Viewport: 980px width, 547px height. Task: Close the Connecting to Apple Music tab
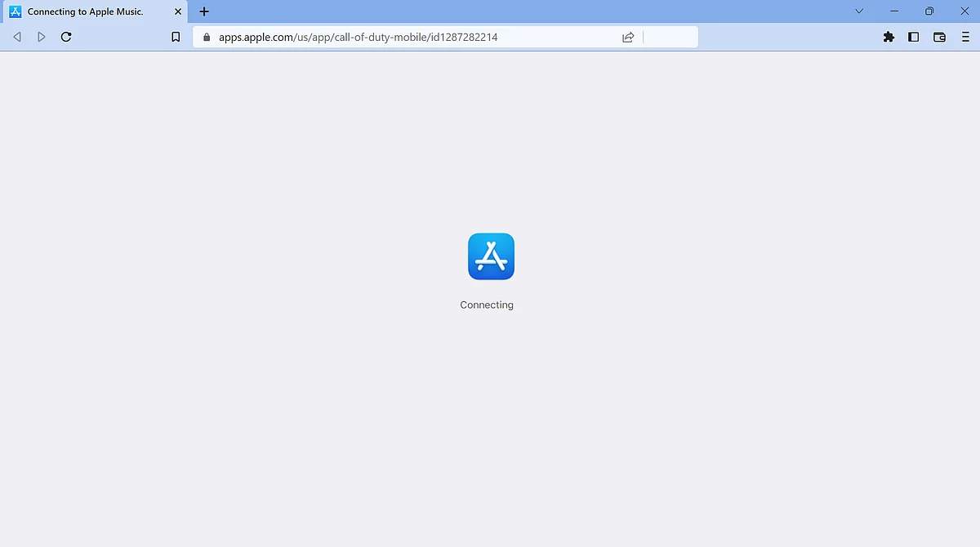pyautogui.click(x=178, y=11)
